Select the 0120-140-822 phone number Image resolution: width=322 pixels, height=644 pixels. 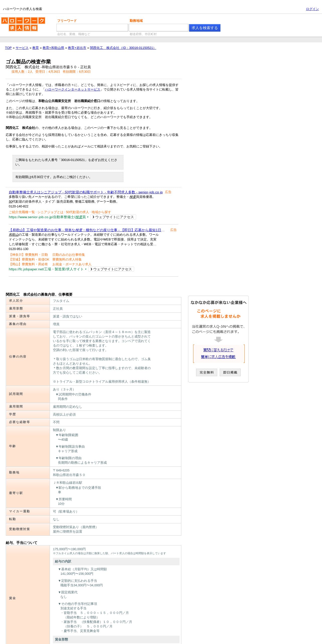click(x=19, y=206)
